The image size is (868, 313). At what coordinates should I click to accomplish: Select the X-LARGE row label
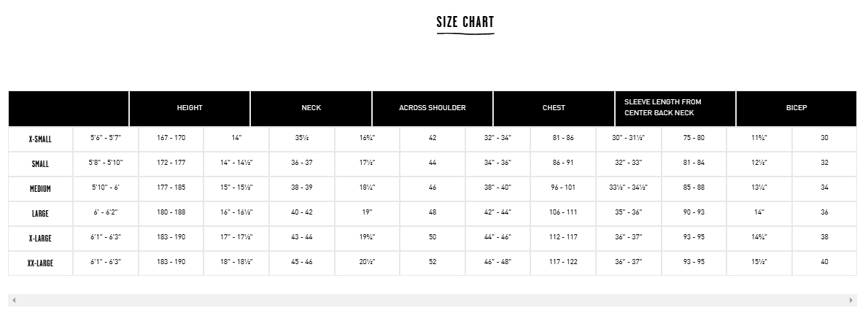[40, 238]
